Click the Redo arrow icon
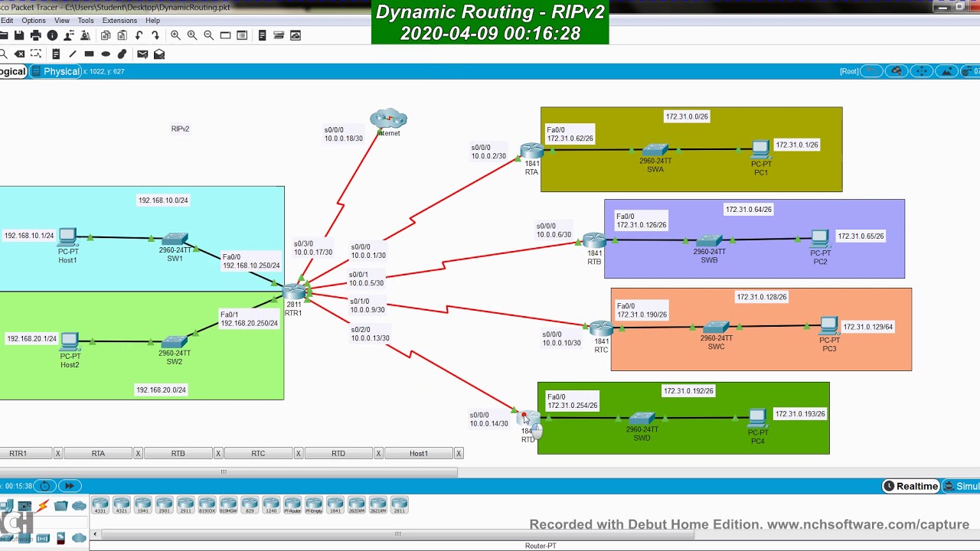 pyautogui.click(x=155, y=35)
